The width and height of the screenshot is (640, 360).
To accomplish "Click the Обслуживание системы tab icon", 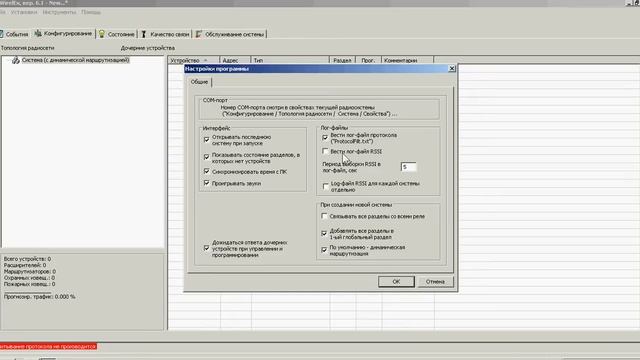I will [199, 34].
